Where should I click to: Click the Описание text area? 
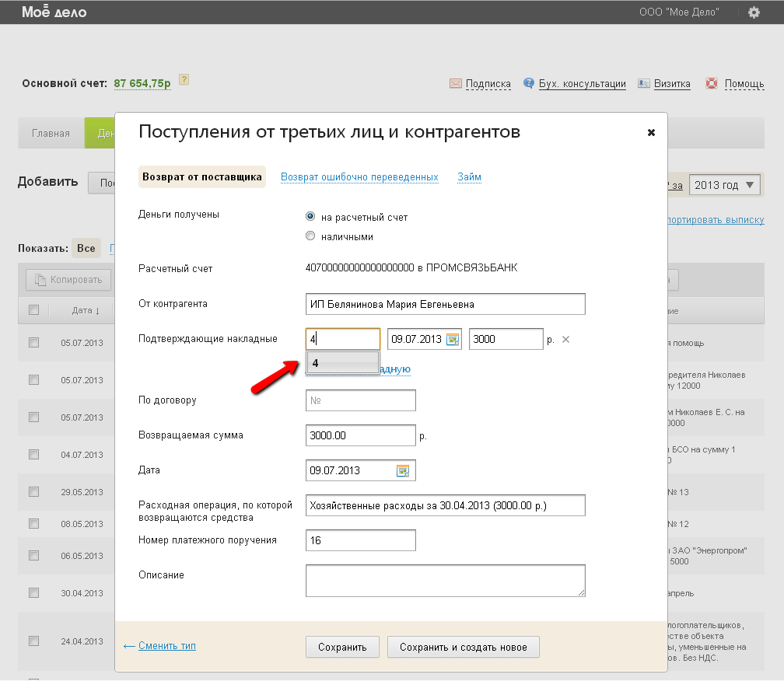[445, 581]
